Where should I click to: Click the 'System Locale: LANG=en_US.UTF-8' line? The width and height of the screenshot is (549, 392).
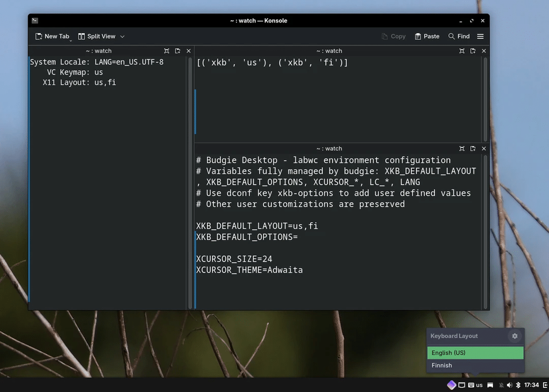pos(97,62)
